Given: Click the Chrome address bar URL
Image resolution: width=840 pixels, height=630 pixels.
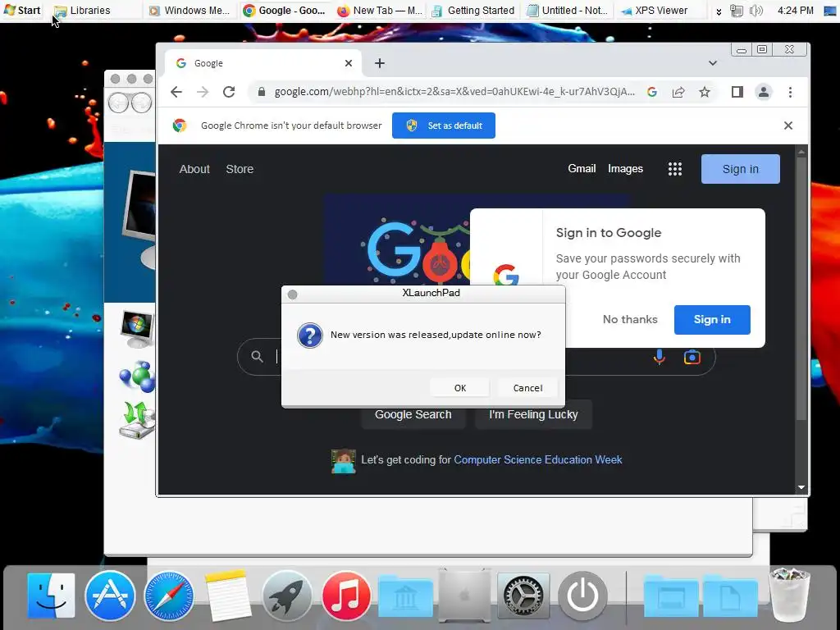Looking at the screenshot, I should [x=454, y=92].
